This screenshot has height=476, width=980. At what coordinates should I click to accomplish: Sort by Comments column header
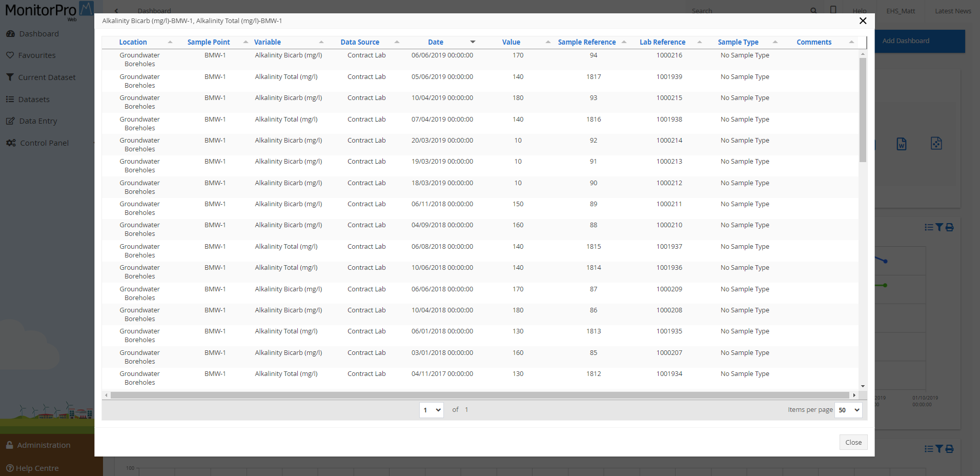814,42
